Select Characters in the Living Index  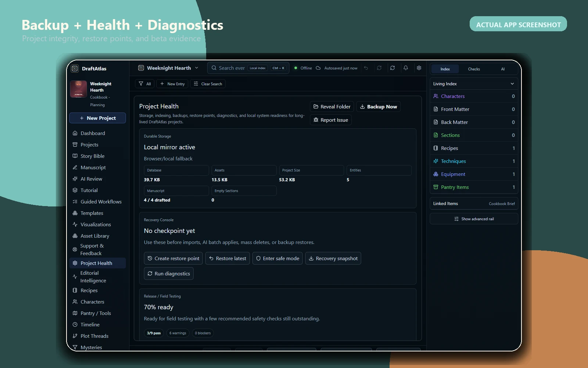[x=474, y=96]
